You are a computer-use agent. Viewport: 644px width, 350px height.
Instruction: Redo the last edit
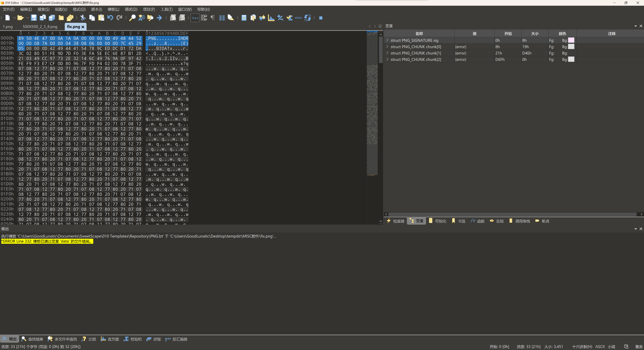119,18
